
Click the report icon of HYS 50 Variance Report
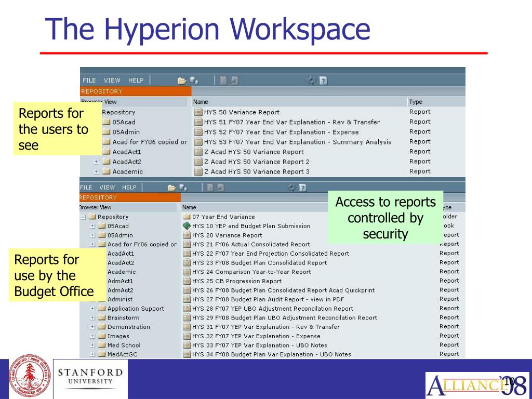point(198,112)
